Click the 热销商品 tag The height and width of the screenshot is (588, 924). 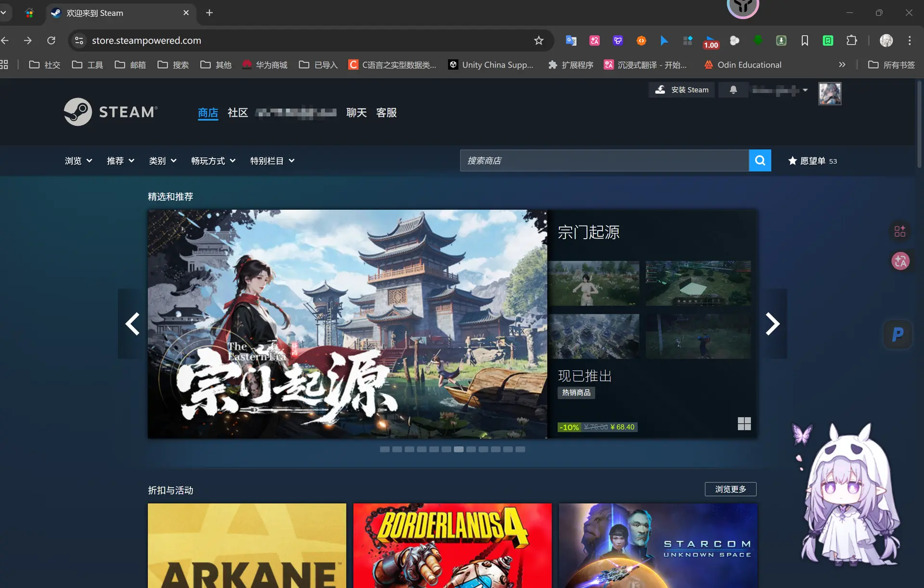pos(576,393)
